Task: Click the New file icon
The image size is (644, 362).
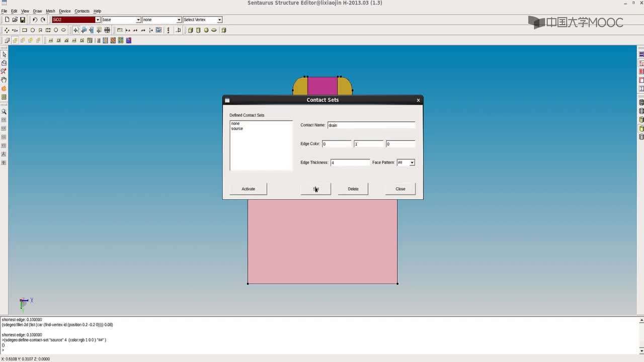Action: pyautogui.click(x=7, y=20)
